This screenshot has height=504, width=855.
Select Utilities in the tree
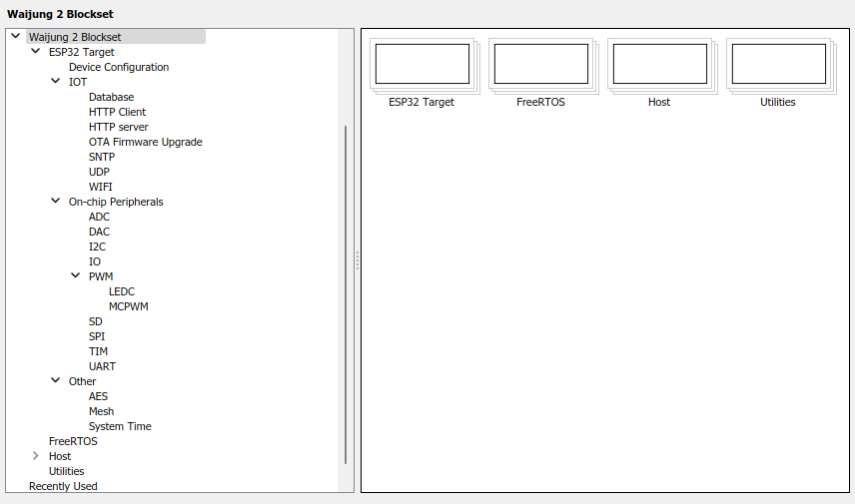67,471
